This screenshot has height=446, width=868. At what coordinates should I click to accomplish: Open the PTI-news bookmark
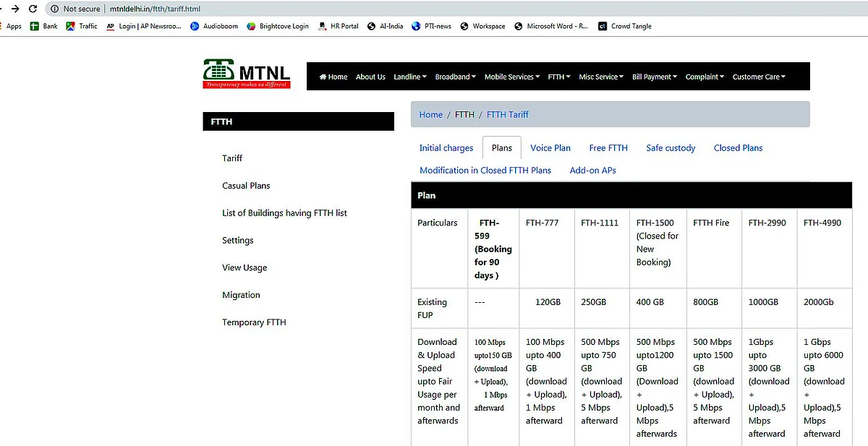coord(432,26)
